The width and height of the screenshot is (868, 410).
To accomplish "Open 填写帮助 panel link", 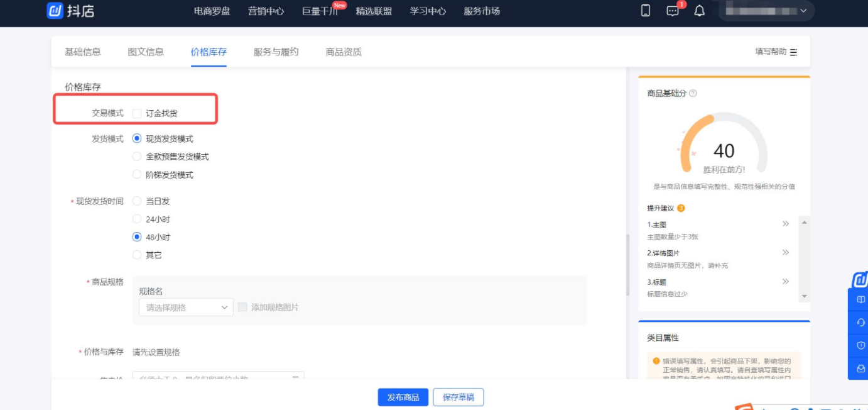I will (x=776, y=52).
